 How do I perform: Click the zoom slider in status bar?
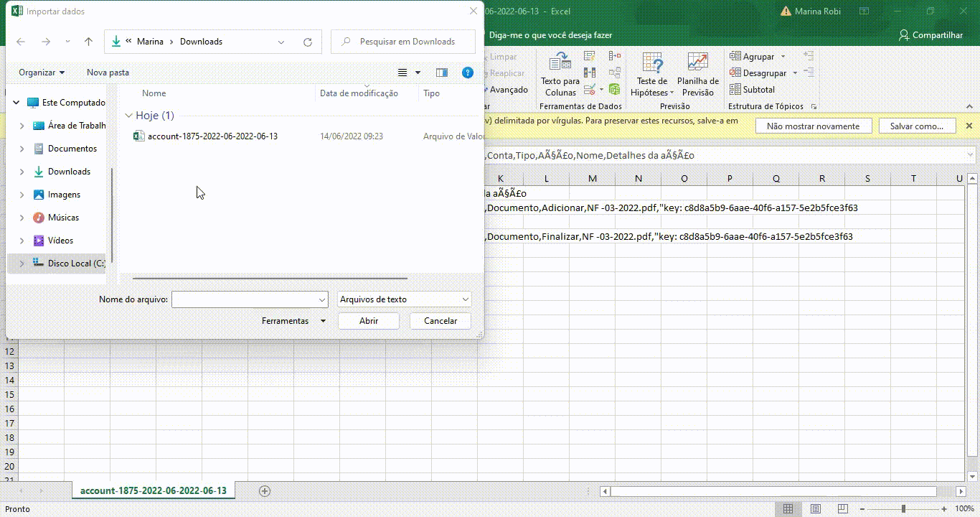(903, 509)
